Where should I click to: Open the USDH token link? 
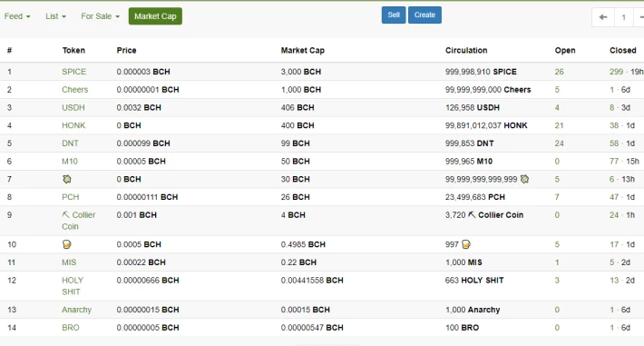point(73,108)
